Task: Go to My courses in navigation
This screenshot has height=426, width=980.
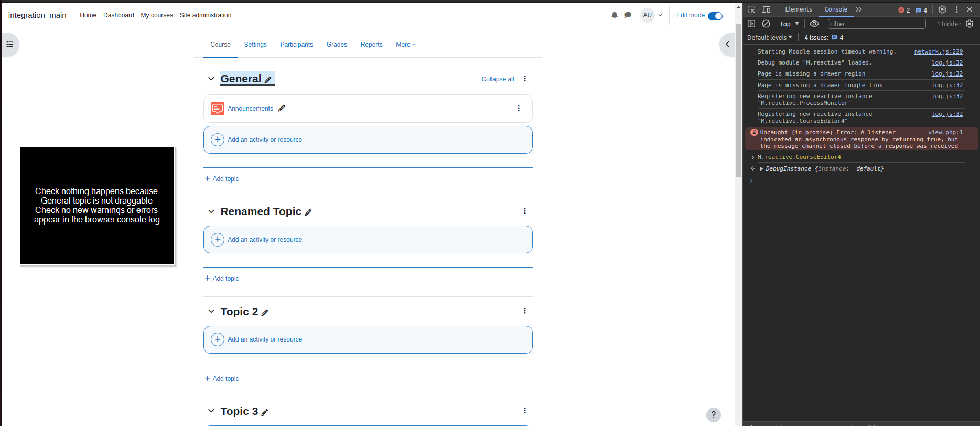Action: [x=157, y=15]
